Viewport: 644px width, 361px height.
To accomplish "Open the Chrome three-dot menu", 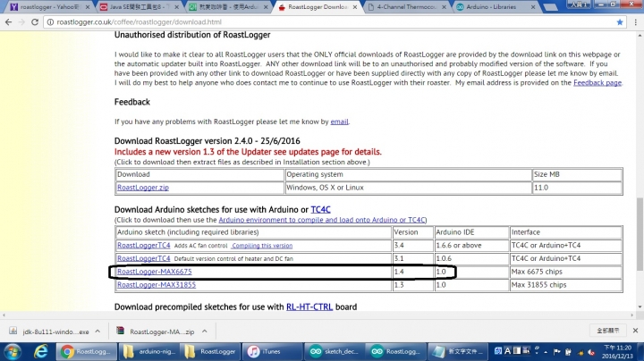I will click(635, 22).
